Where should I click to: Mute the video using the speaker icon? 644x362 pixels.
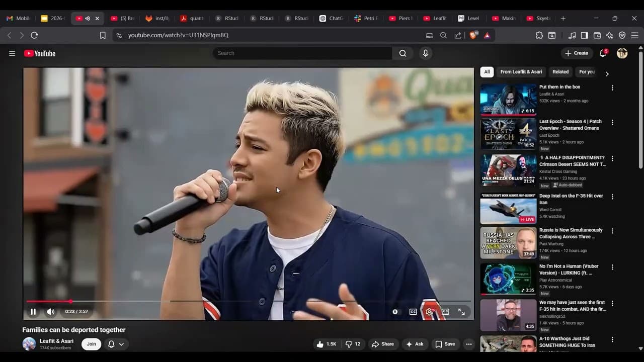pyautogui.click(x=50, y=312)
